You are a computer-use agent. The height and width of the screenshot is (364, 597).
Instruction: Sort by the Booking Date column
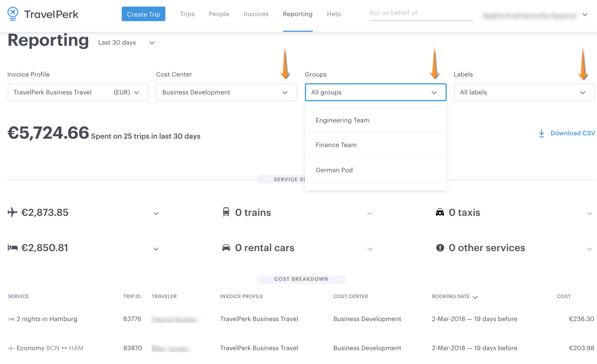coord(451,296)
